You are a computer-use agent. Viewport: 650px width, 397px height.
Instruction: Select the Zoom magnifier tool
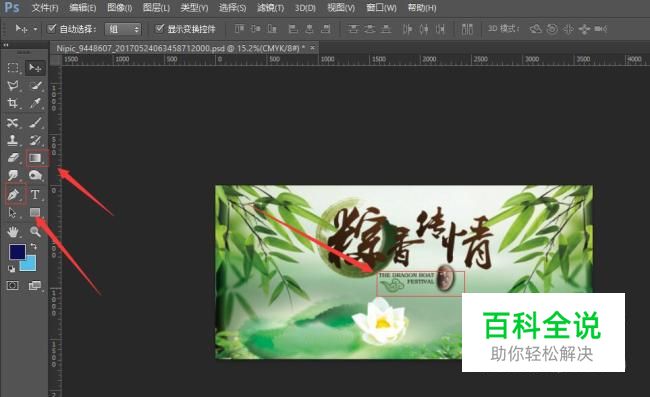point(36,231)
